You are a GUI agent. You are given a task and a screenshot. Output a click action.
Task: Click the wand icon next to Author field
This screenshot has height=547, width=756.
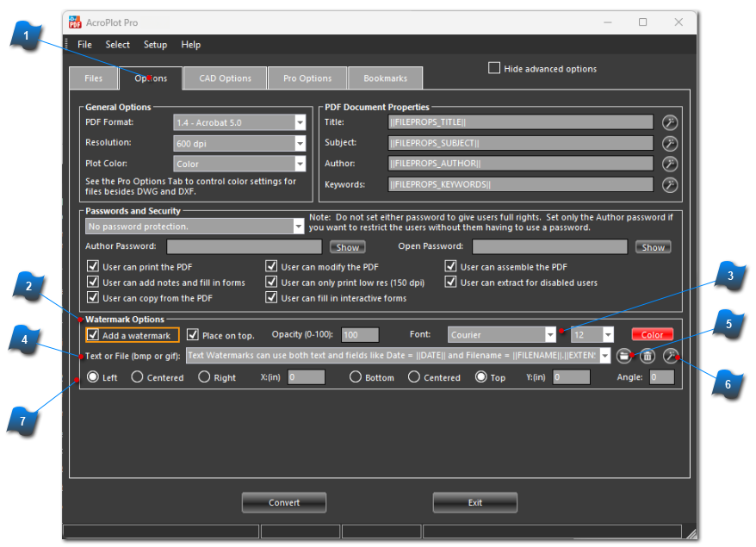coord(670,164)
